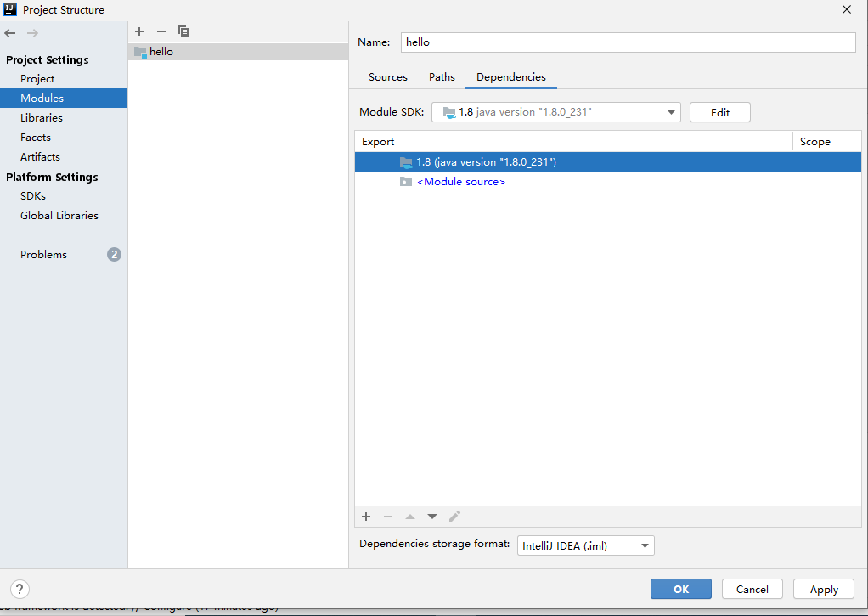Image resolution: width=868 pixels, height=616 pixels.
Task: Select the 1.8 java version dependency row
Action: coord(608,162)
